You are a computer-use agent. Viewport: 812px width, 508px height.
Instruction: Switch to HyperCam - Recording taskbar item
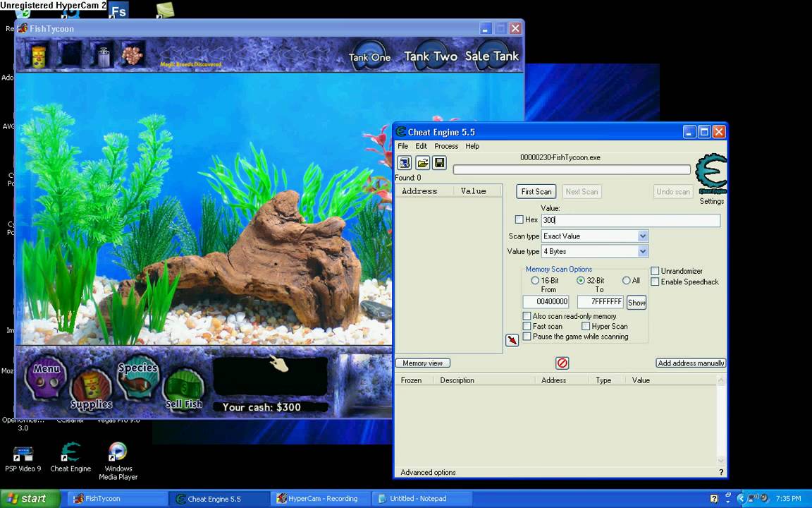click(321, 499)
